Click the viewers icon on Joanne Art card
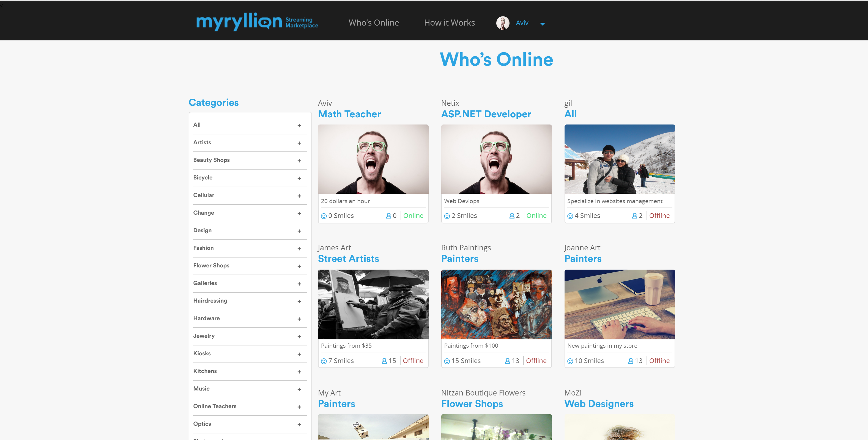This screenshot has height=440, width=868. point(631,361)
